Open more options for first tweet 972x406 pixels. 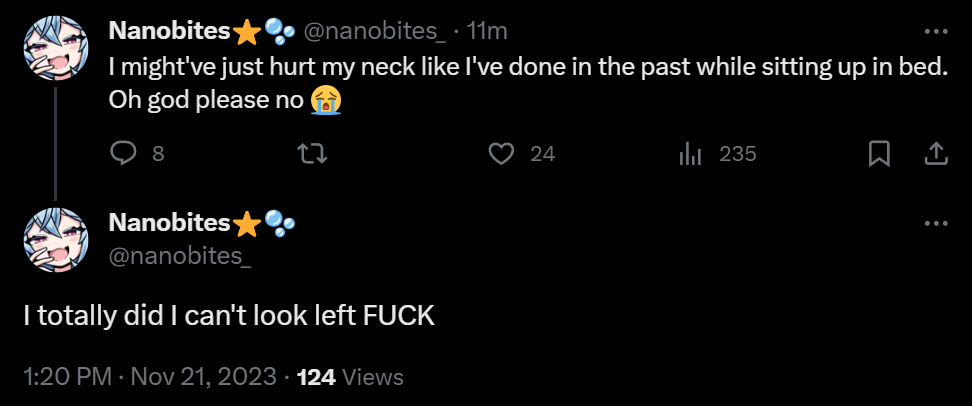935,31
